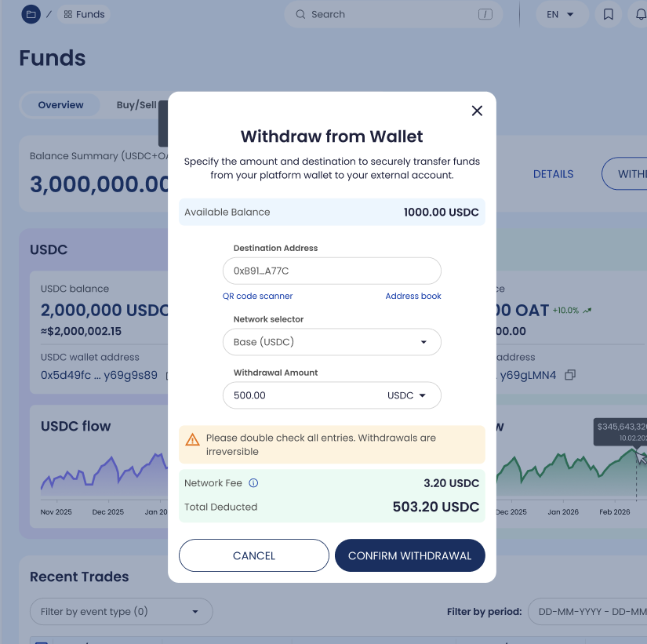Click the Network Fee info icon
This screenshot has height=644, width=647.
[x=253, y=483]
